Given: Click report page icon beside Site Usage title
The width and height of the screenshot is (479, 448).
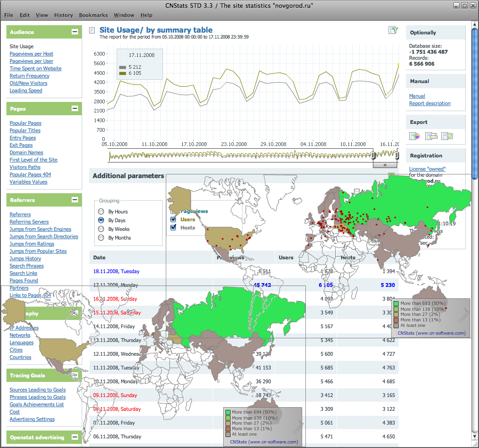Looking at the screenshot, I should click(92, 31).
